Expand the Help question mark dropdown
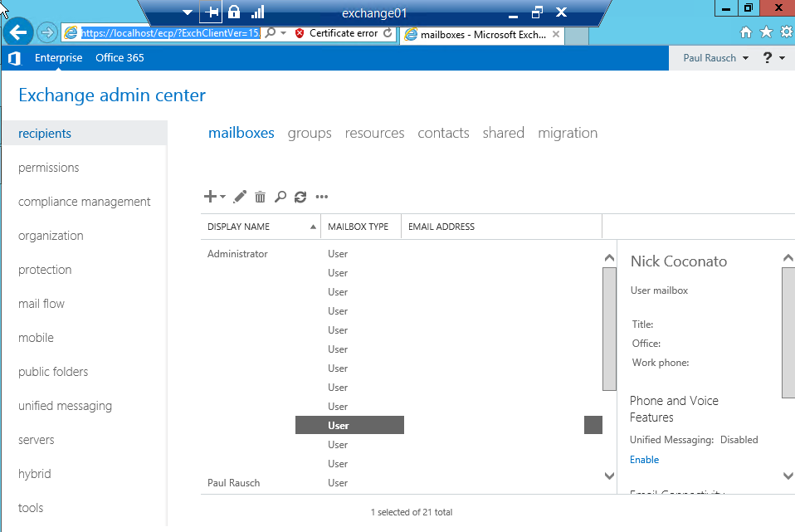 click(773, 58)
